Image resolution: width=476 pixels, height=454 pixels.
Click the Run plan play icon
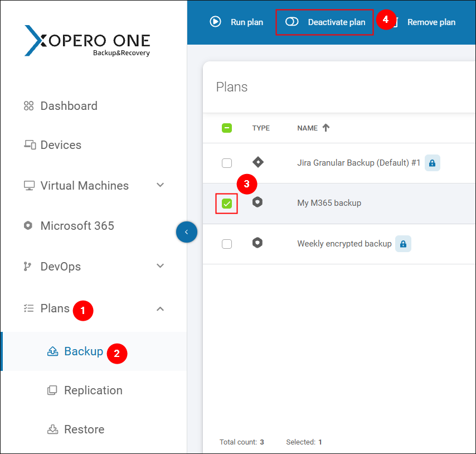click(x=215, y=22)
